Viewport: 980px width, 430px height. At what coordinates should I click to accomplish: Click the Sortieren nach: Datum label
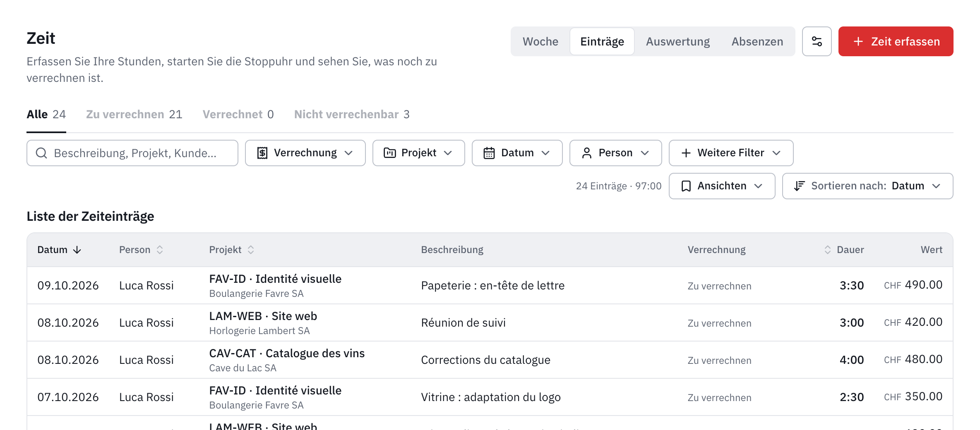pos(868,186)
